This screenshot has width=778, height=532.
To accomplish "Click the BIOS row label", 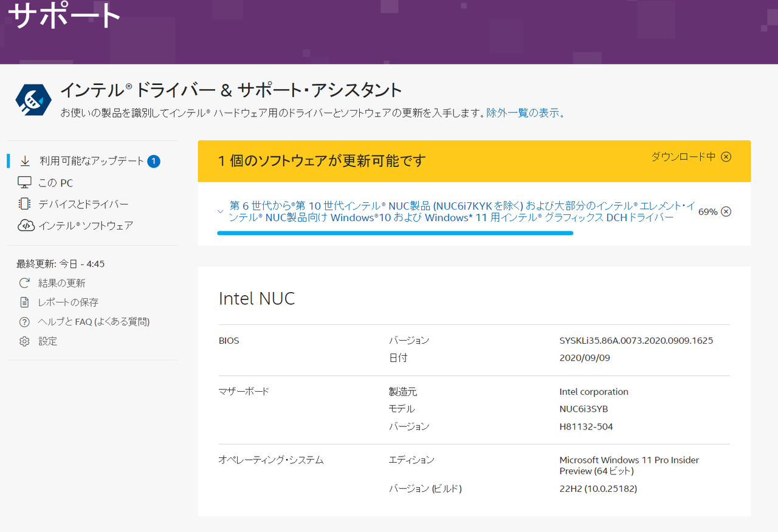I will [x=229, y=341].
